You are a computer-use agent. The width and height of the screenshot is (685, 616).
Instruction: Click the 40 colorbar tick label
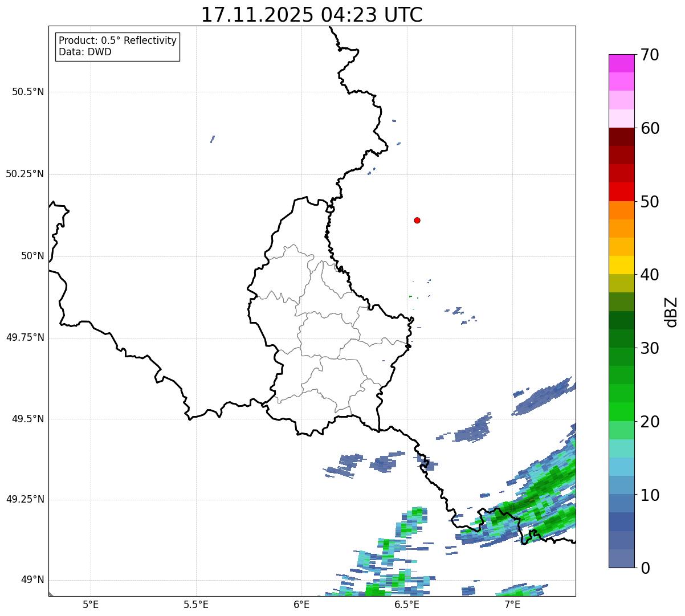point(649,275)
